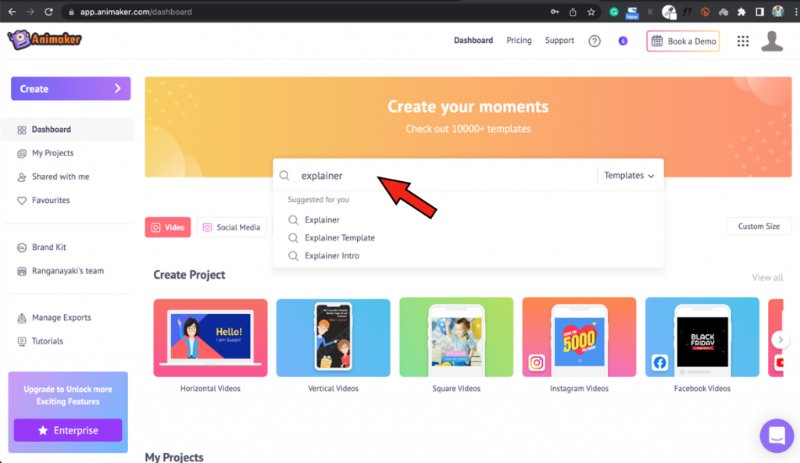Click the Create button
Image resolution: width=800 pixels, height=463 pixels.
pos(70,89)
